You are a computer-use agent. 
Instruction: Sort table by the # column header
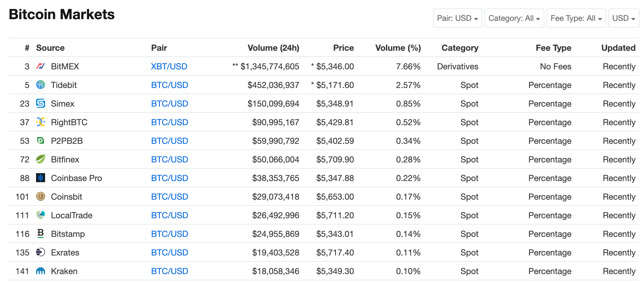click(x=27, y=48)
